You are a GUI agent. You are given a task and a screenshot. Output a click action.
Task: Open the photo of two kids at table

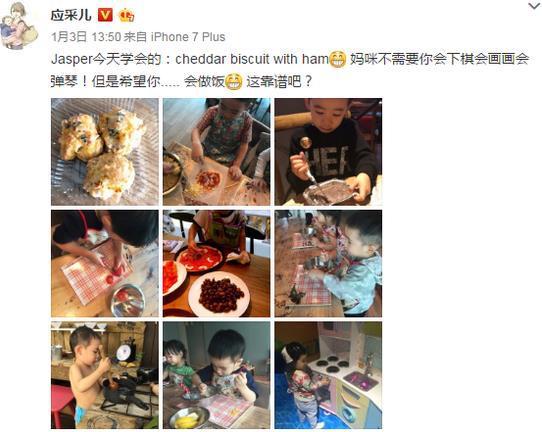[x=216, y=375]
